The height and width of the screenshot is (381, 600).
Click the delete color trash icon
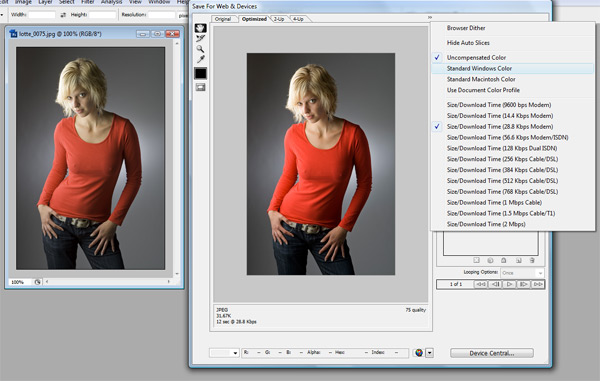click(532, 260)
